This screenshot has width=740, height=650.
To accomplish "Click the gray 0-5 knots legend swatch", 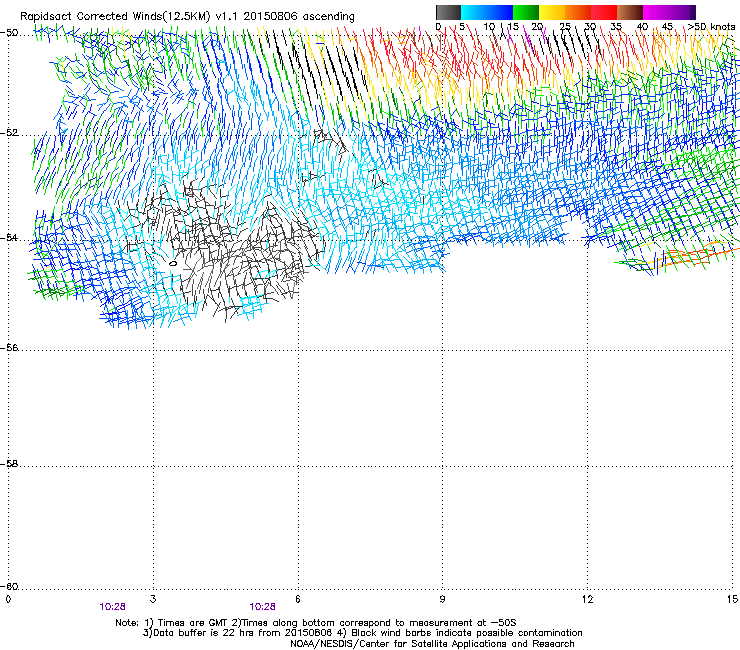I will point(448,12).
